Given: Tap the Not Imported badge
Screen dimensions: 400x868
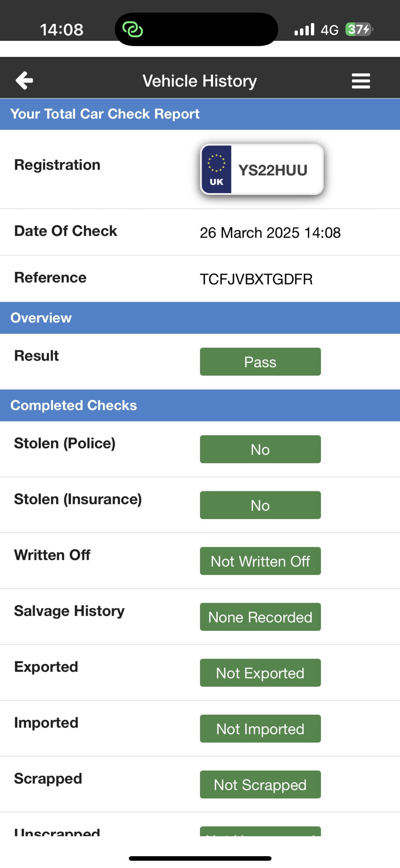Looking at the screenshot, I should click(260, 729).
